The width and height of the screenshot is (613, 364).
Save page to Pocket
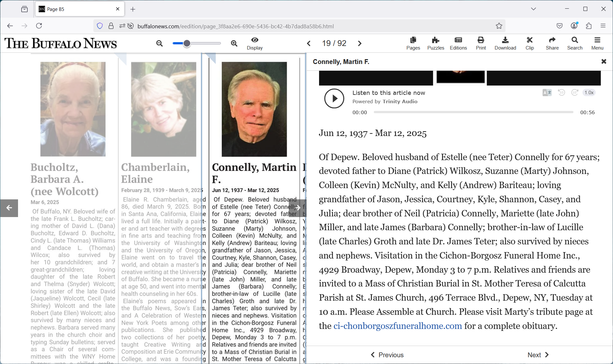click(560, 26)
